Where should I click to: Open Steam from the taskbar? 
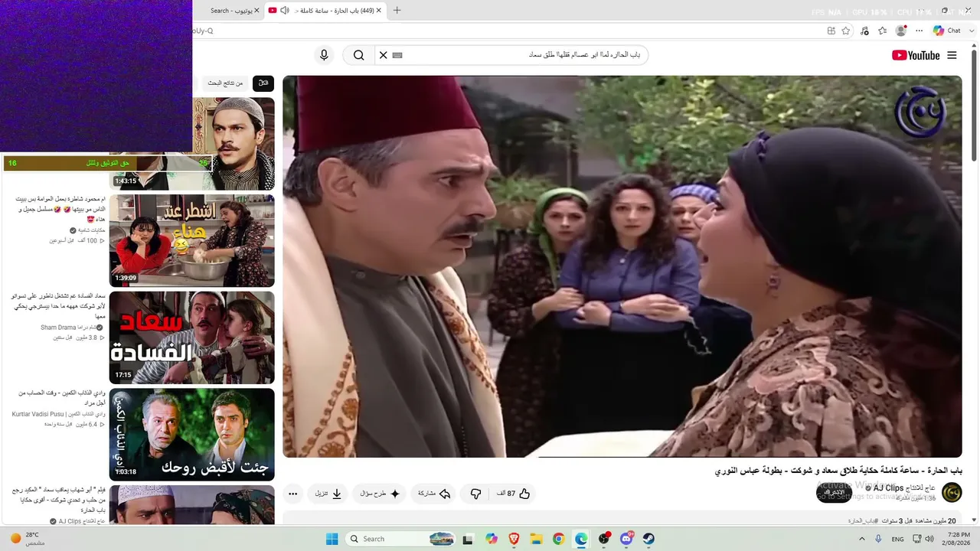point(648,539)
